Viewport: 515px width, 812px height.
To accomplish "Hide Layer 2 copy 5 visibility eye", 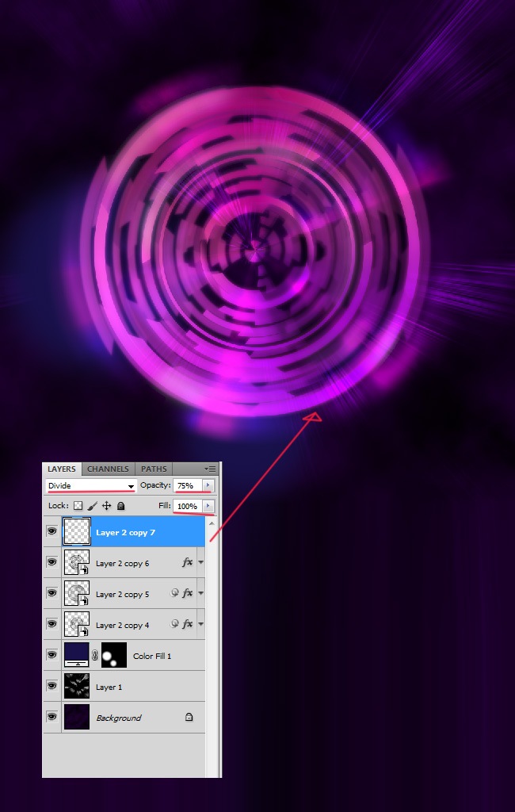I will click(x=51, y=593).
